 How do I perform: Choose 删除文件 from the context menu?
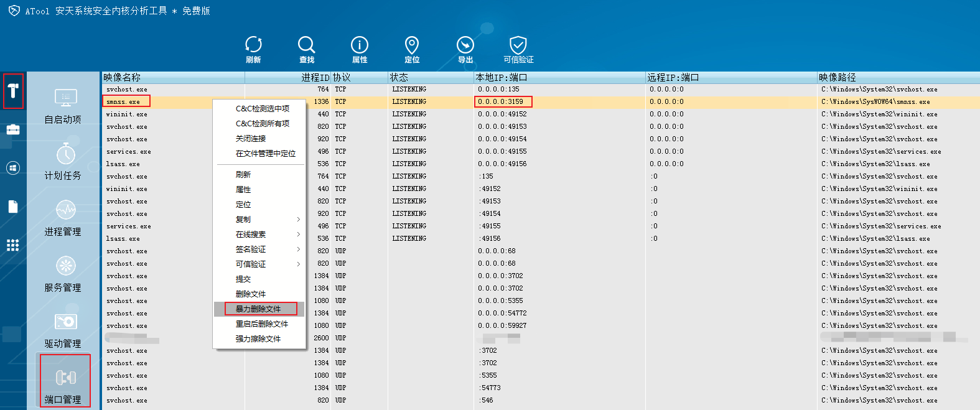pyautogui.click(x=259, y=294)
